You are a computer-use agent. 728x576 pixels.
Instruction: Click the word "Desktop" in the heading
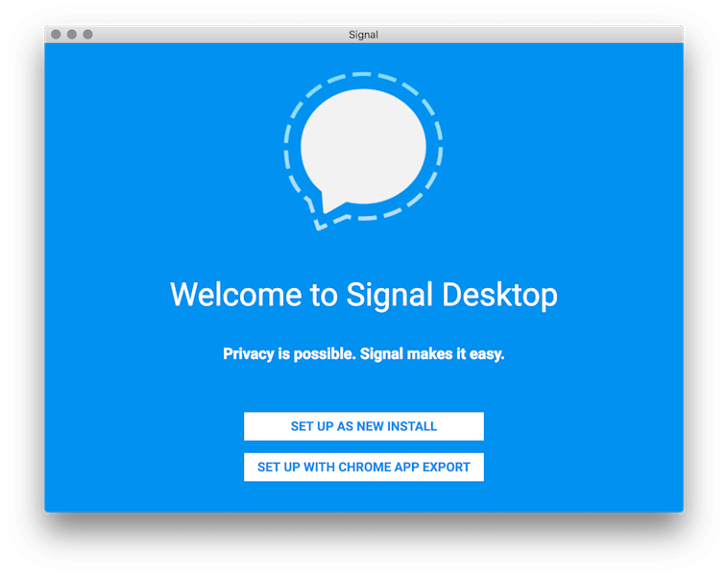pyautogui.click(x=499, y=295)
